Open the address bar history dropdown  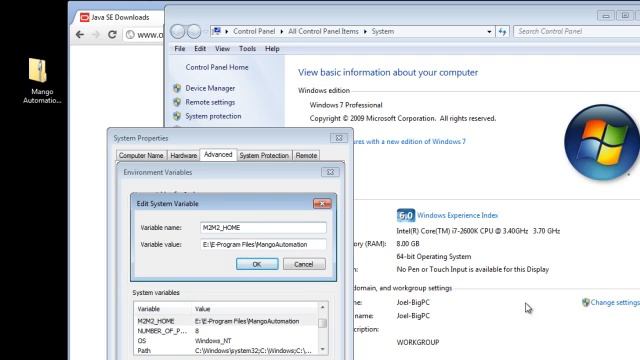(489, 31)
